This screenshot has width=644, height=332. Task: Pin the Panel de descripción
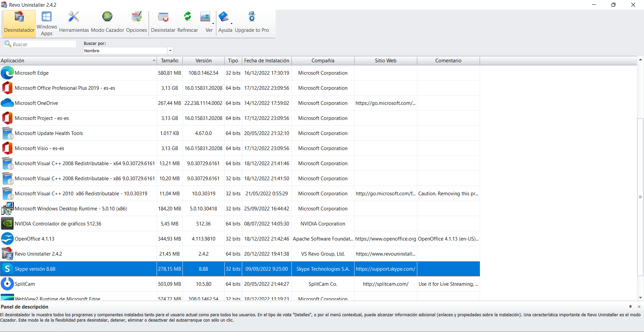(630, 307)
